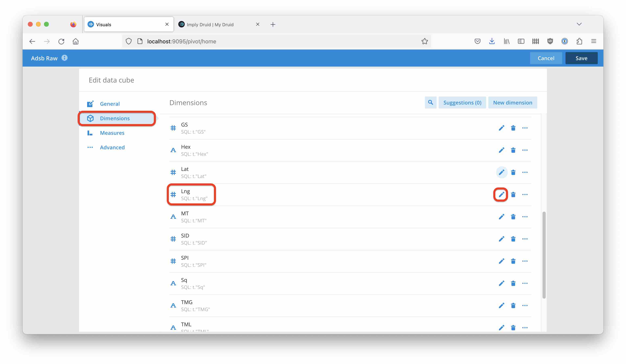Delete the Sq dimension with trash icon
The image size is (626, 364).
(513, 283)
